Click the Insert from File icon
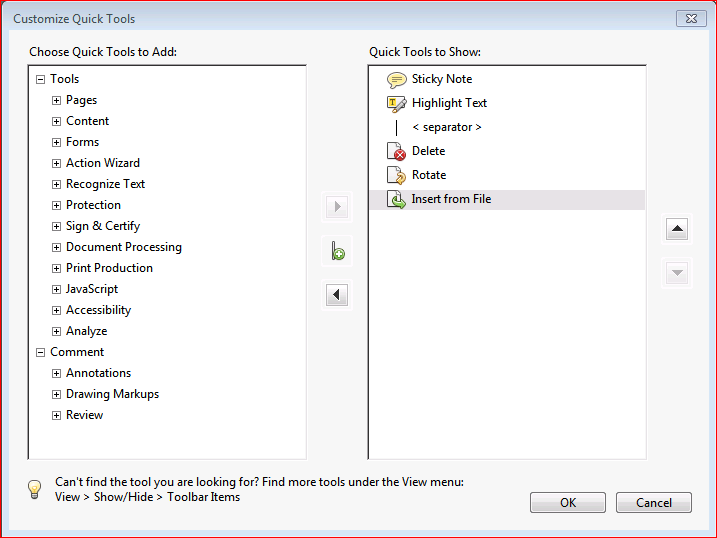This screenshot has height=538, width=717. pos(397,199)
